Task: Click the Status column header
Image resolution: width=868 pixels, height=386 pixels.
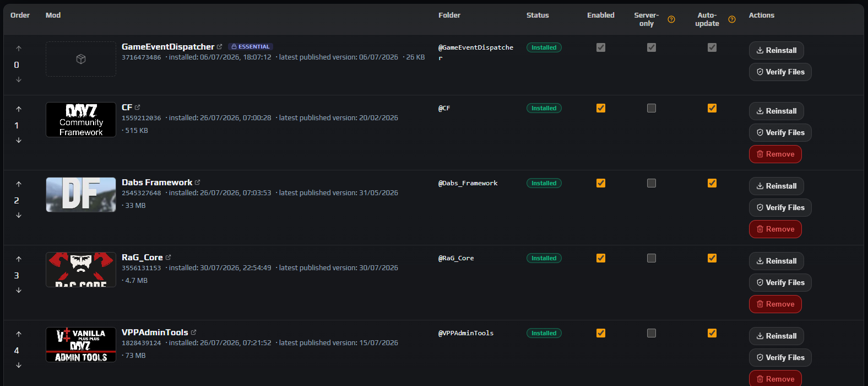Action: click(538, 15)
